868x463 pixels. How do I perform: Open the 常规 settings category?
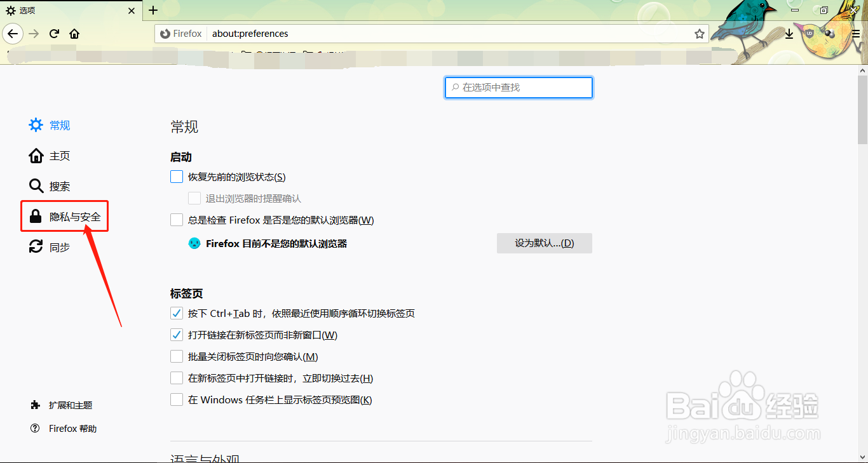click(x=50, y=125)
